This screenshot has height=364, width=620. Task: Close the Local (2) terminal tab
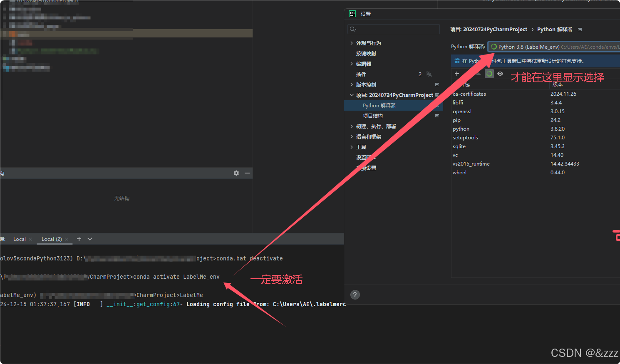point(67,239)
